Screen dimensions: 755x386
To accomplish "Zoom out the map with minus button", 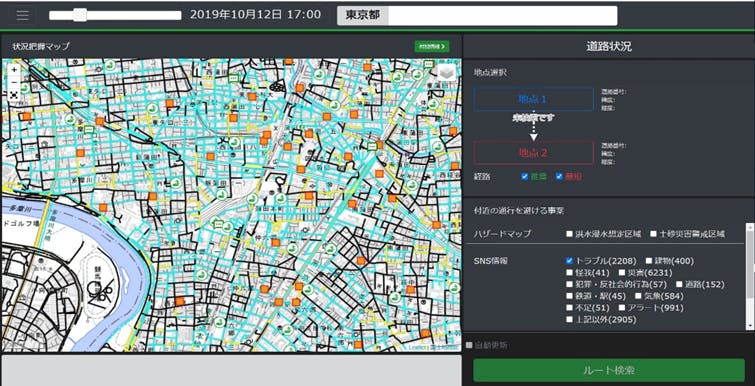I will pyautogui.click(x=14, y=82).
